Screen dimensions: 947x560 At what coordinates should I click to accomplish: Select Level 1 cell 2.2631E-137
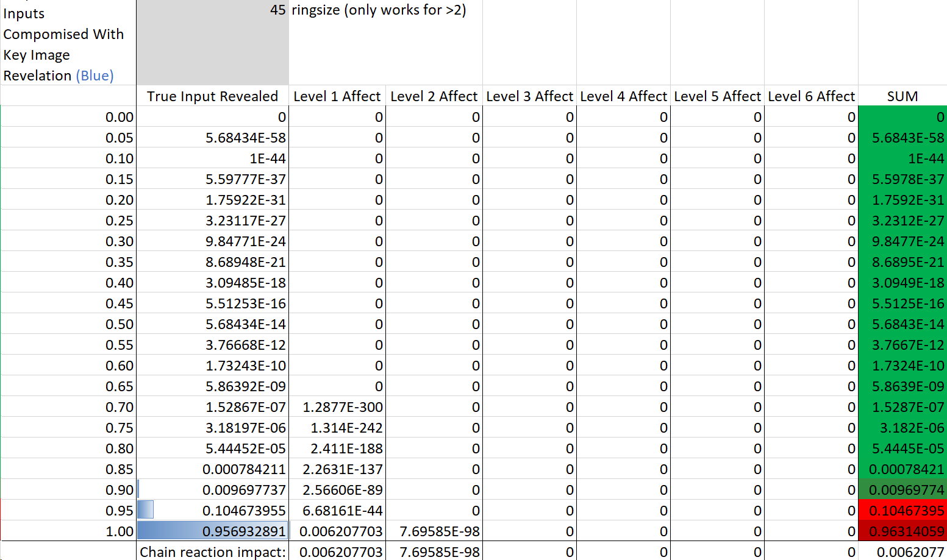[337, 469]
